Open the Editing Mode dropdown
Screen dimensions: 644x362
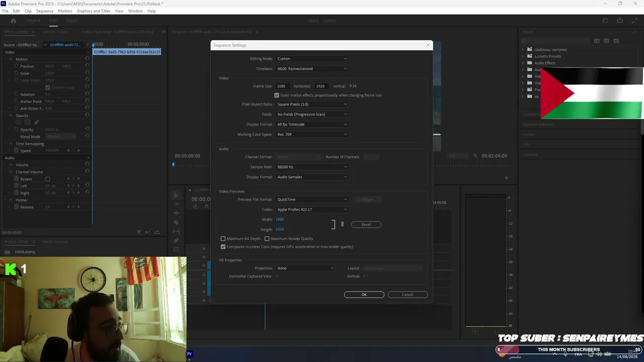312,59
